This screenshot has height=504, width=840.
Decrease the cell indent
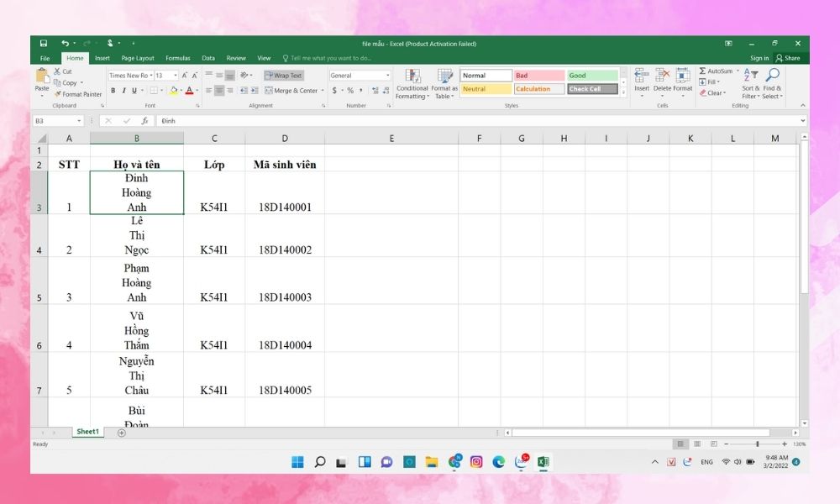click(244, 91)
